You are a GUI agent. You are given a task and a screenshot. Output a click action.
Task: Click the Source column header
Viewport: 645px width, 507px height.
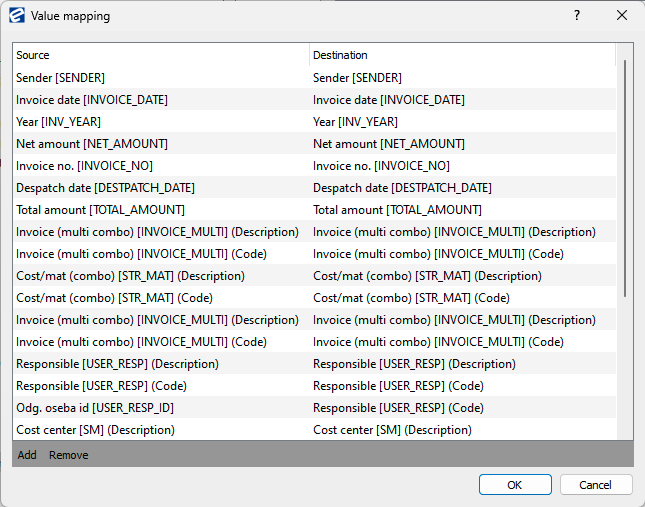pos(160,55)
